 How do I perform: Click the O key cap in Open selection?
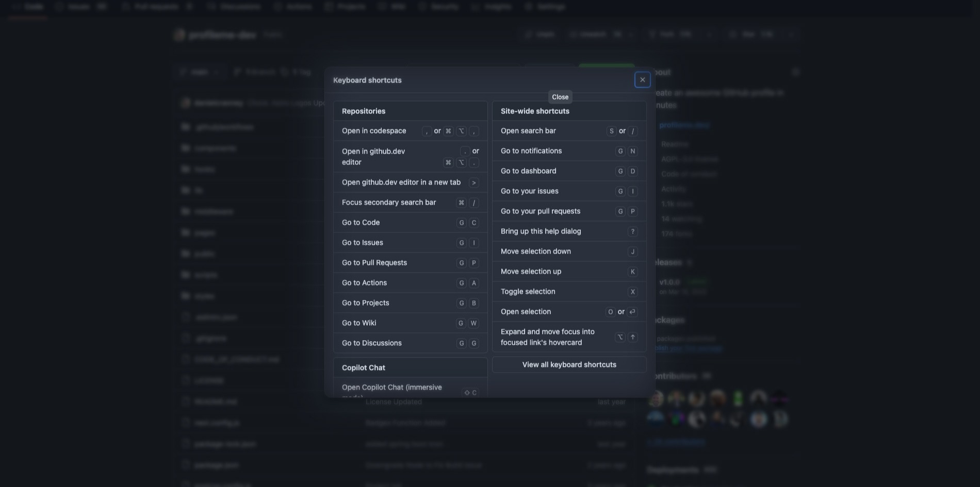[x=611, y=312]
